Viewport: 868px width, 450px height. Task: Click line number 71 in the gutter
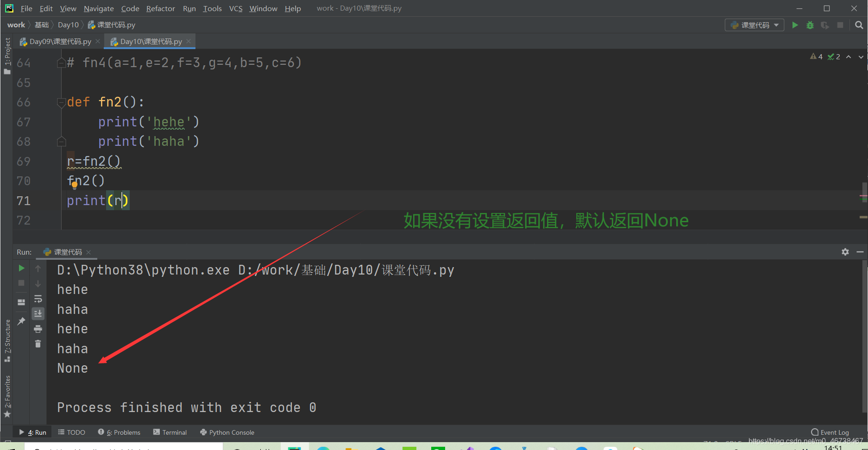coord(24,200)
